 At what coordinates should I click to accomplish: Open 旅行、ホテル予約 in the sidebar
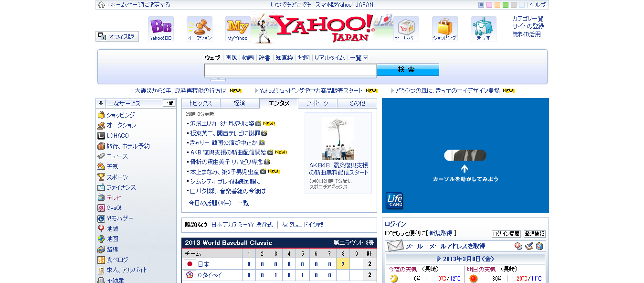(x=128, y=146)
